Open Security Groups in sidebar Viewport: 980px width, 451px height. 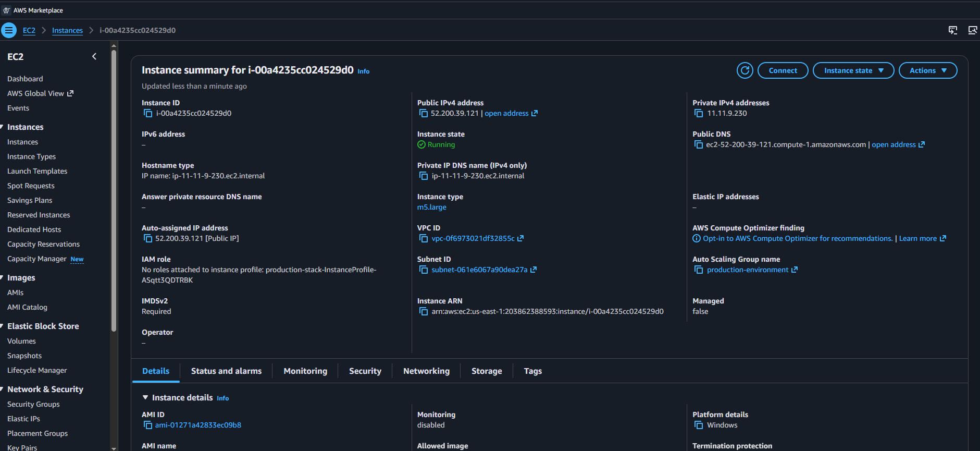coord(33,404)
